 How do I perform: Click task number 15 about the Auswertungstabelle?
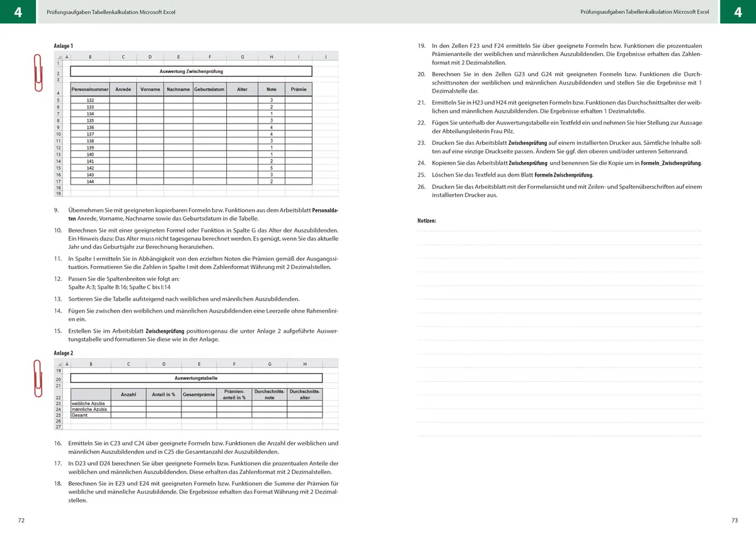click(57, 331)
